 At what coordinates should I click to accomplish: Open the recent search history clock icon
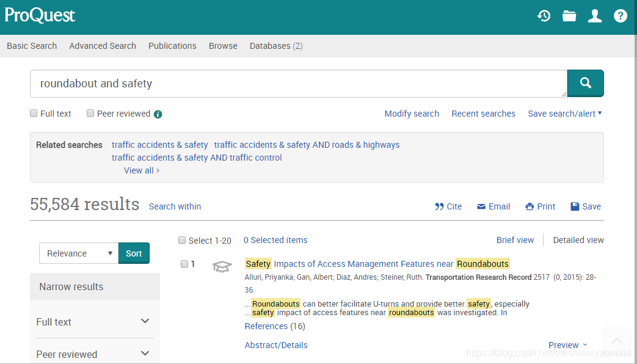coord(544,16)
